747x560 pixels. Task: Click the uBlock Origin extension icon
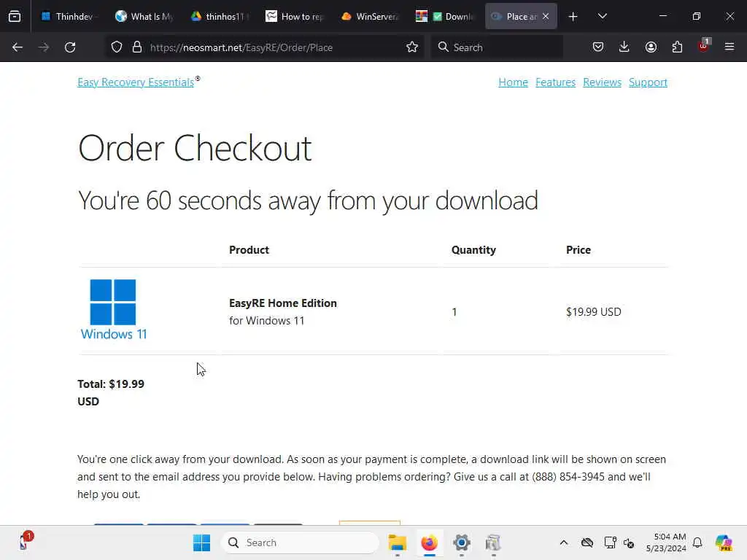(704, 46)
